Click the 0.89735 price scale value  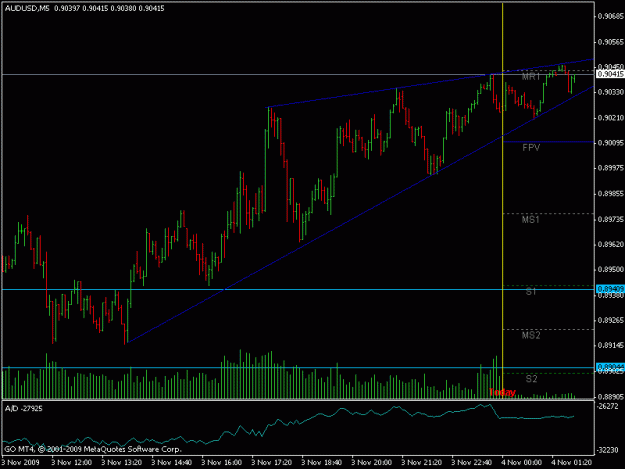(611, 220)
